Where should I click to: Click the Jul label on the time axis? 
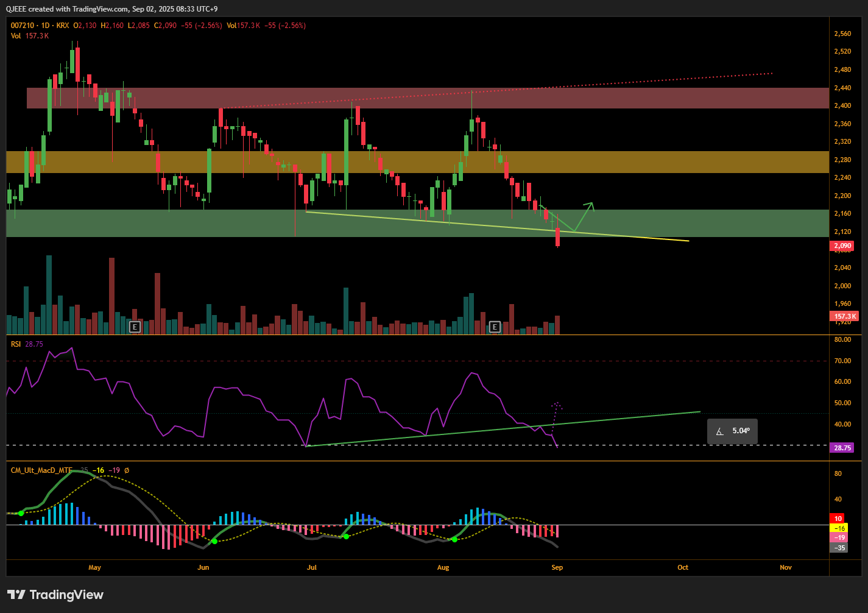[x=312, y=567]
